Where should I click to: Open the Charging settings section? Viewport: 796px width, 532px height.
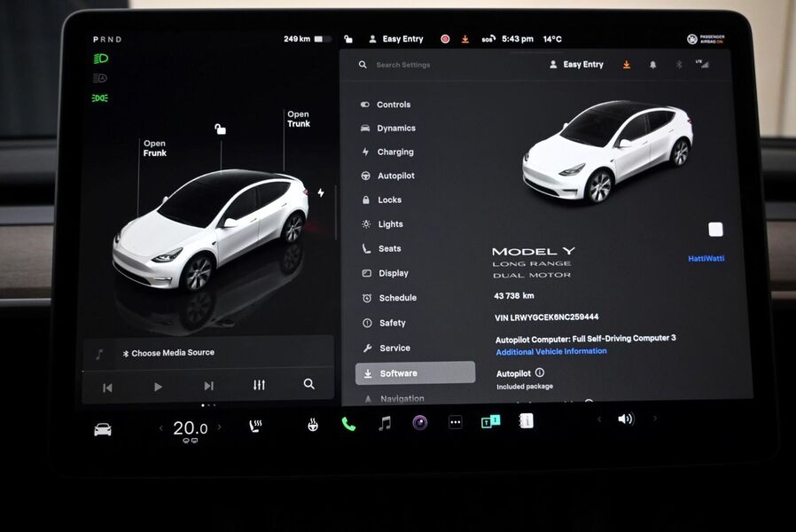[x=394, y=152]
